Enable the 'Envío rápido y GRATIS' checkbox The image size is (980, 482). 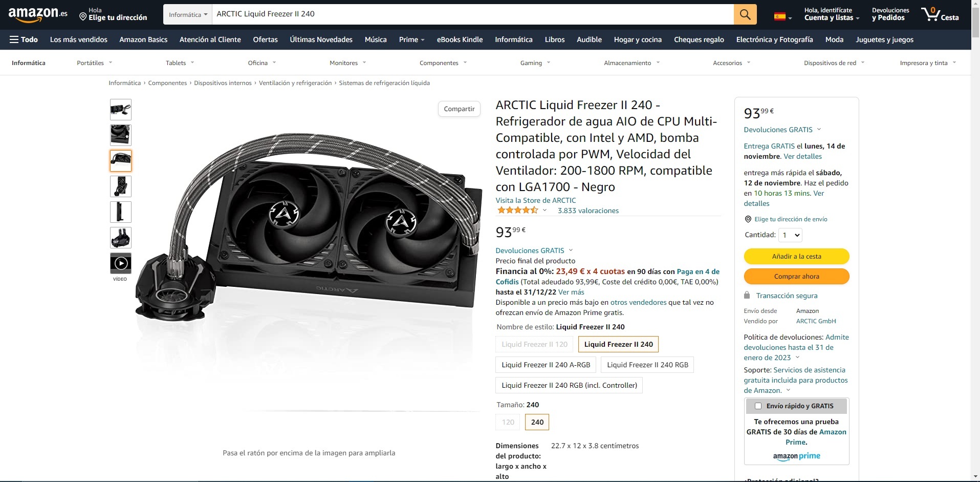[758, 406]
